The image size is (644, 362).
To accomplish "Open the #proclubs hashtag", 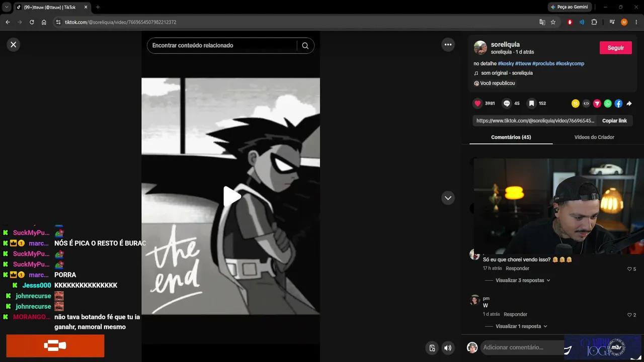I will tap(543, 64).
